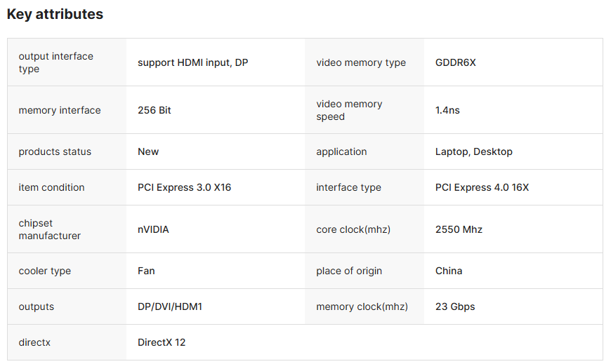The image size is (611, 364).
Task: Select the memory clock(mhz) label
Action: pos(362,306)
